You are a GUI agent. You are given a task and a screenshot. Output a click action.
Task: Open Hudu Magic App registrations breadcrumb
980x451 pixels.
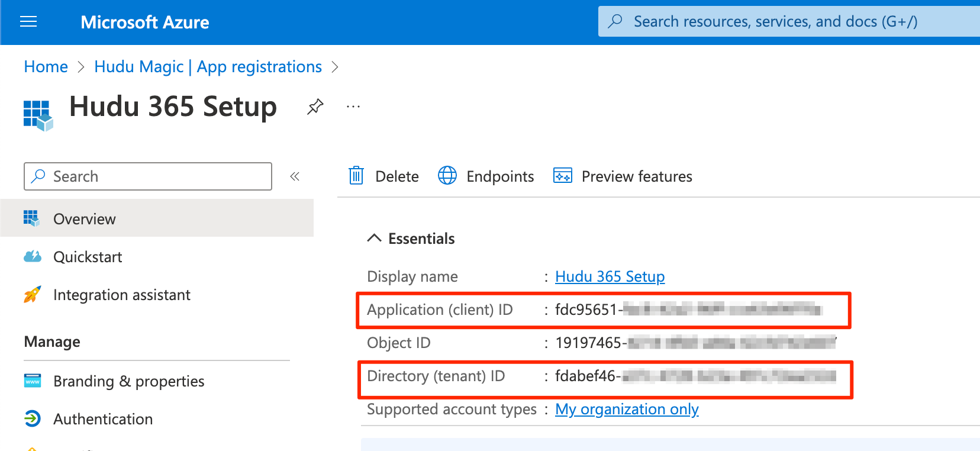click(x=208, y=67)
